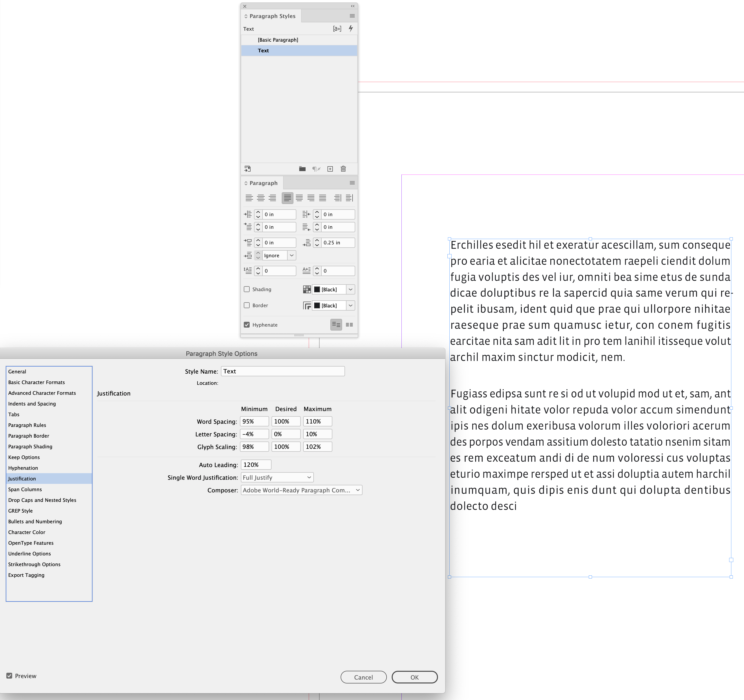
Task: Click the OK button
Action: [x=414, y=677]
